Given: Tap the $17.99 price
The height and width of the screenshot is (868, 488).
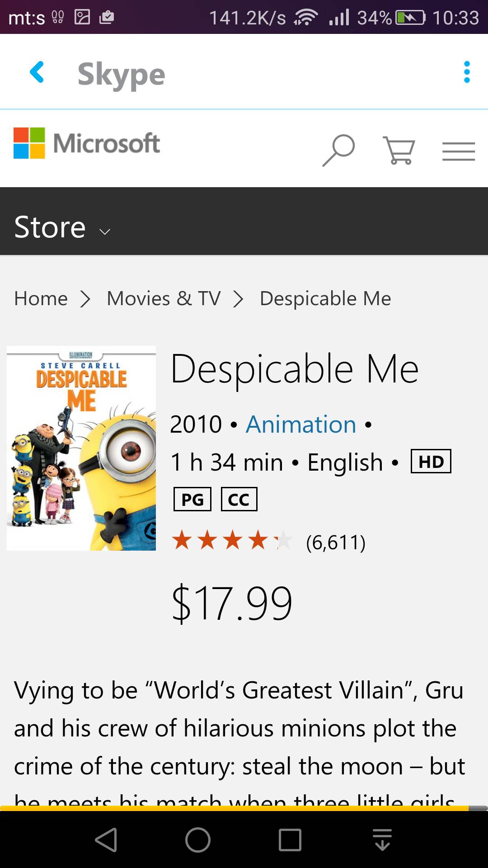Looking at the screenshot, I should pyautogui.click(x=232, y=604).
